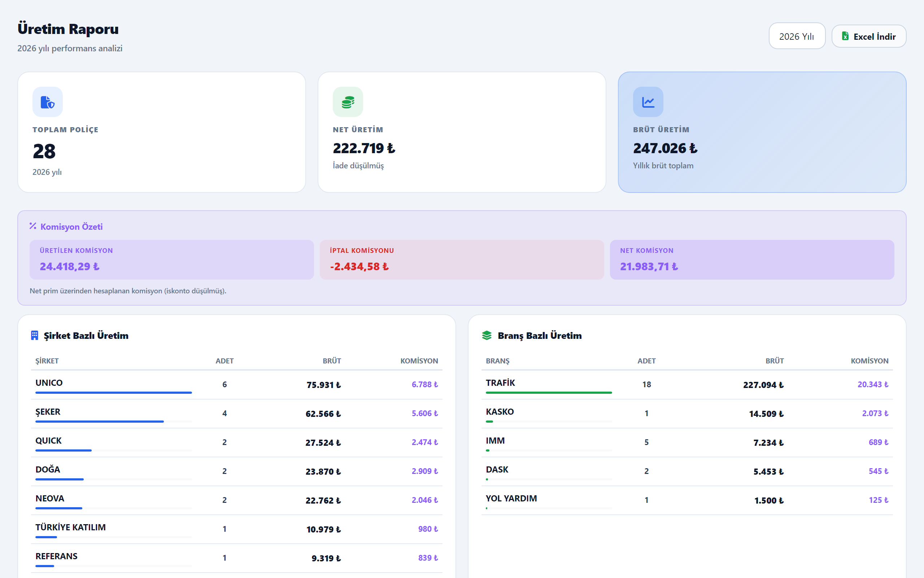Click the 247.026 ₺ gross production figure
The width and height of the screenshot is (924, 578).
coord(665,148)
